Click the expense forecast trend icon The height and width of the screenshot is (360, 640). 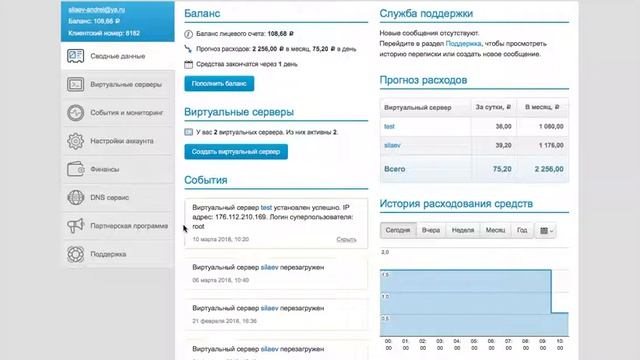click(188, 49)
